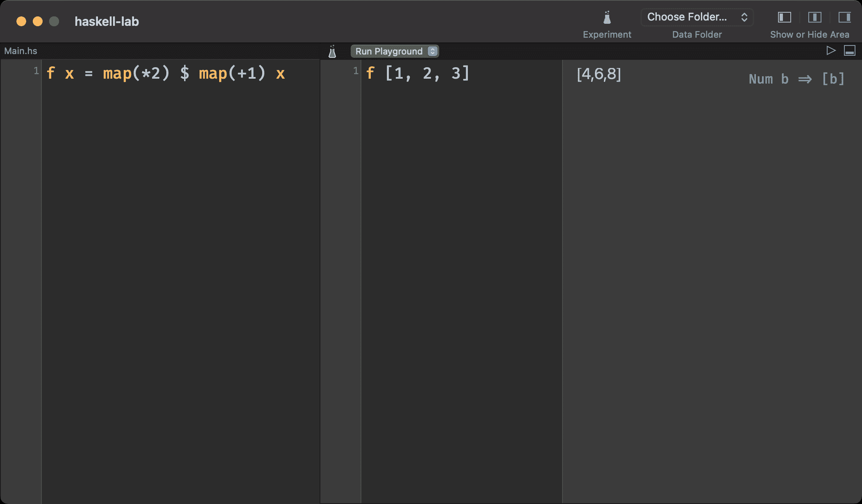Toggle the left sidebar area visibility

click(784, 17)
